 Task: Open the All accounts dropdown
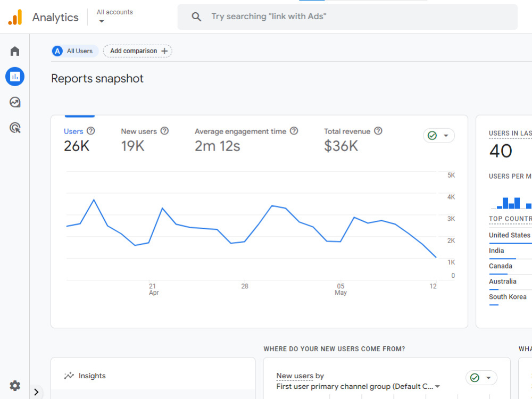115,16
